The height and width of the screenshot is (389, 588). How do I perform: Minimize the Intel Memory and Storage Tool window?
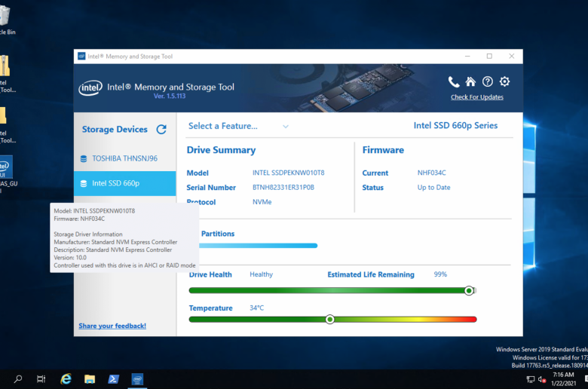(467, 57)
